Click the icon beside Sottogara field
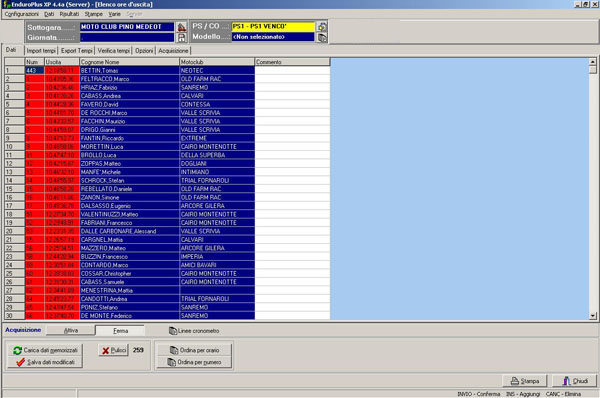Viewport: 600px width, 398px height. click(x=181, y=27)
